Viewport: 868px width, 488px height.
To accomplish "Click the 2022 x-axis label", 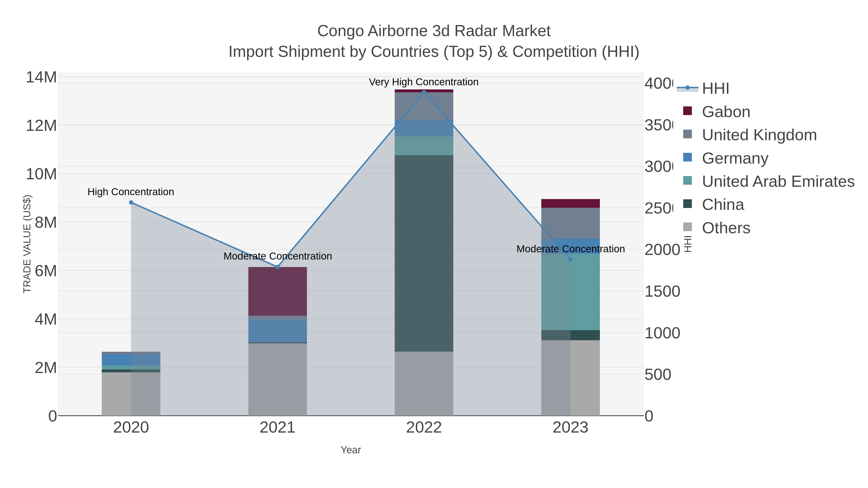I will pos(424,427).
